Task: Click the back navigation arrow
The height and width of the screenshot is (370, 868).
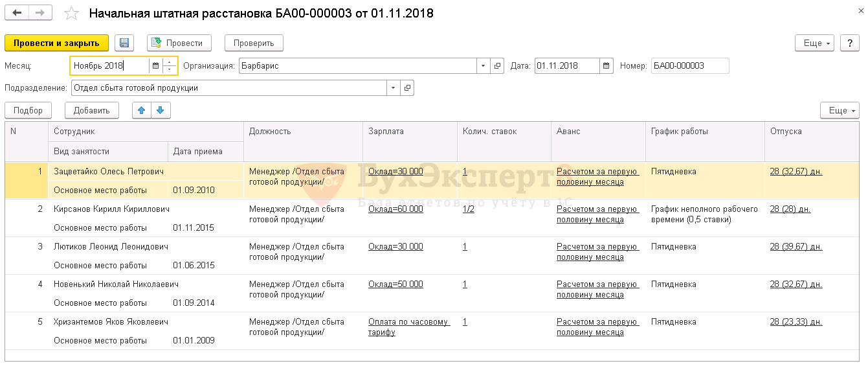Action: coord(17,13)
